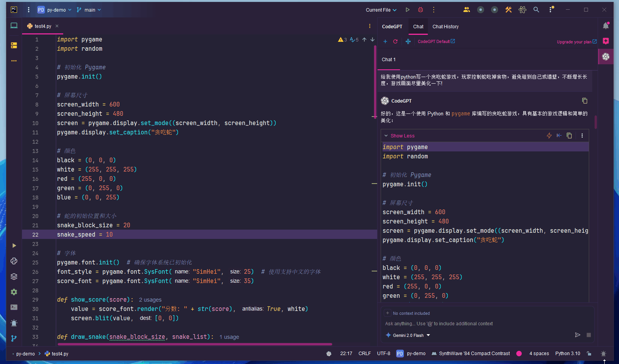619x364 pixels.
Task: Open the Git tool window
Action: click(x=14, y=338)
